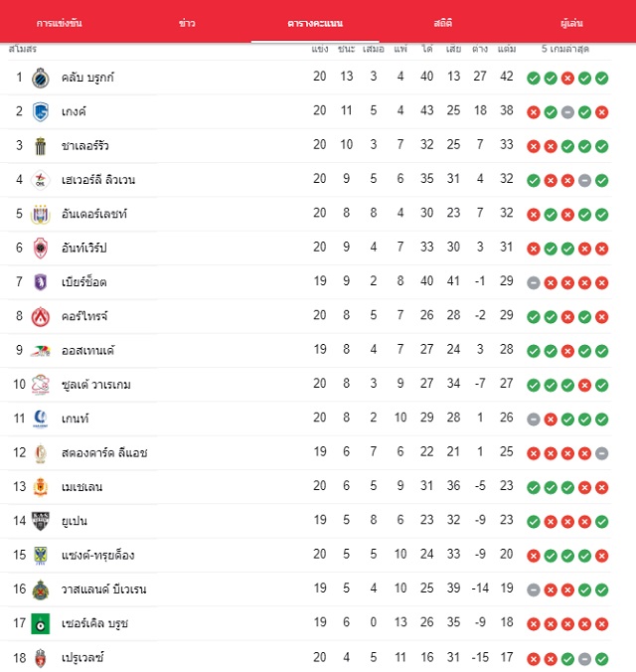
Task: Switch to the ข่าว tab
Action: 187,23
